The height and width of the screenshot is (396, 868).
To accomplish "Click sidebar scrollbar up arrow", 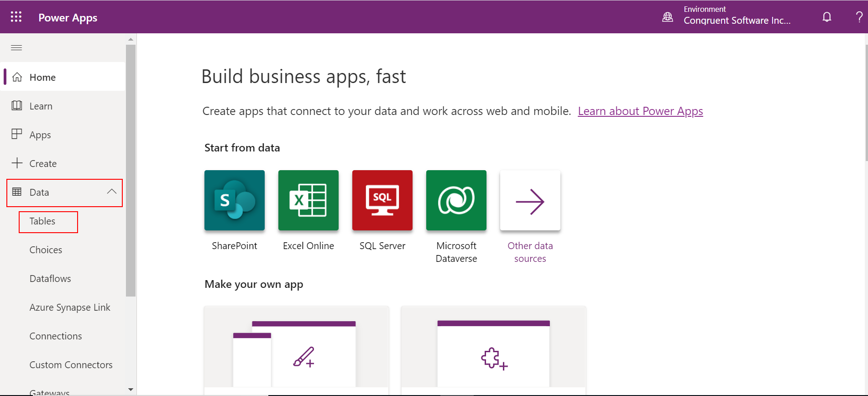I will pyautogui.click(x=131, y=39).
